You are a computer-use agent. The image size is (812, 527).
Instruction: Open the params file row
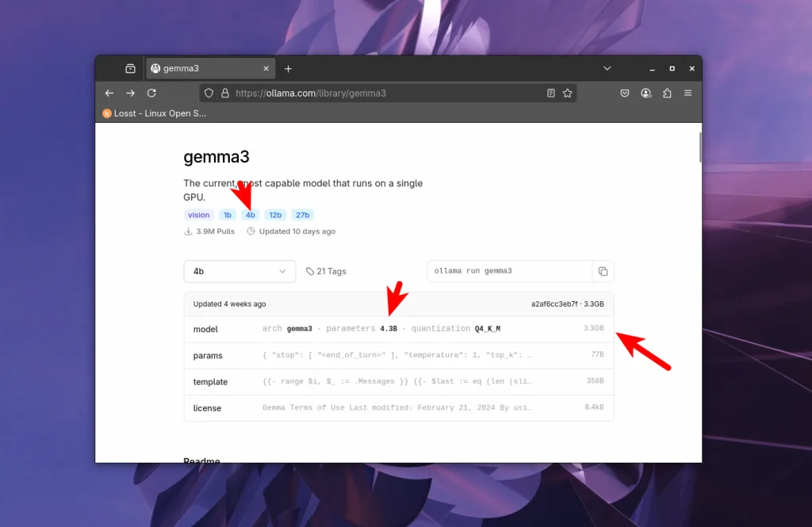point(399,356)
